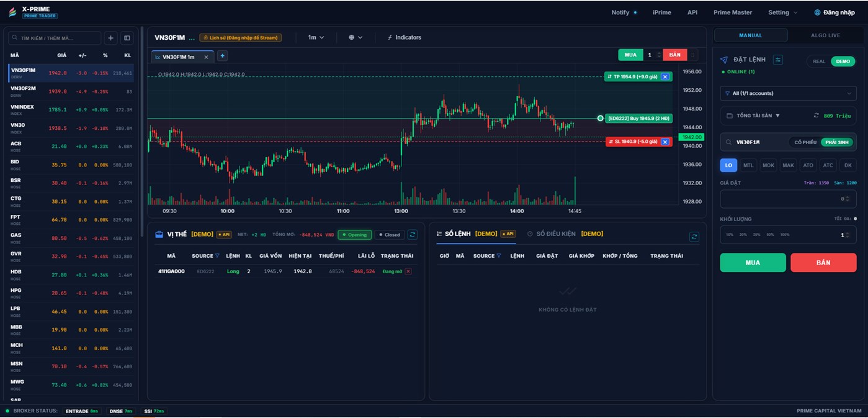Toggle the watchlist layout panel icon
Viewport: 868px width, 418px height.
pyautogui.click(x=127, y=38)
